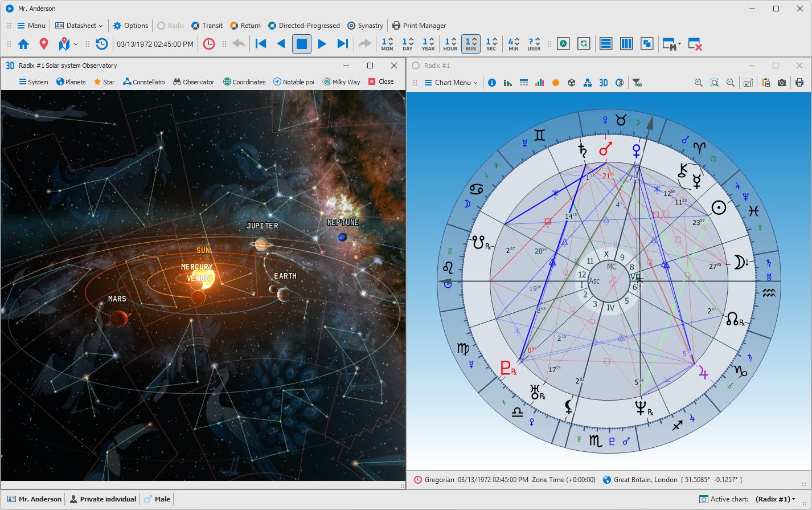Select the Directed-Progressed chart type
The image size is (812, 510).
tap(304, 26)
